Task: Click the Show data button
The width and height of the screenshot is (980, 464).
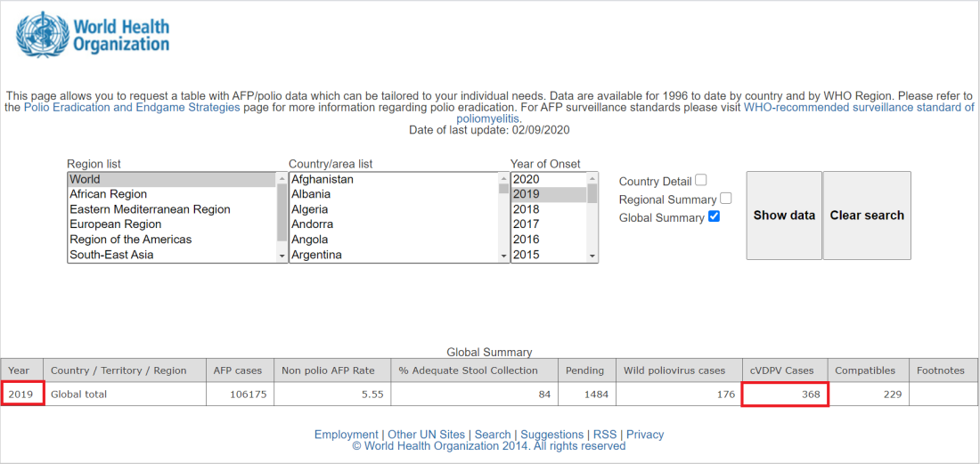Action: tap(784, 216)
